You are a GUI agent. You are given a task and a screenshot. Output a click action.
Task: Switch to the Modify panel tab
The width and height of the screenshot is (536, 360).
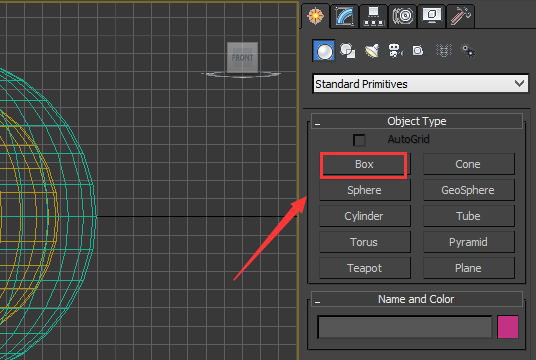[x=344, y=16]
